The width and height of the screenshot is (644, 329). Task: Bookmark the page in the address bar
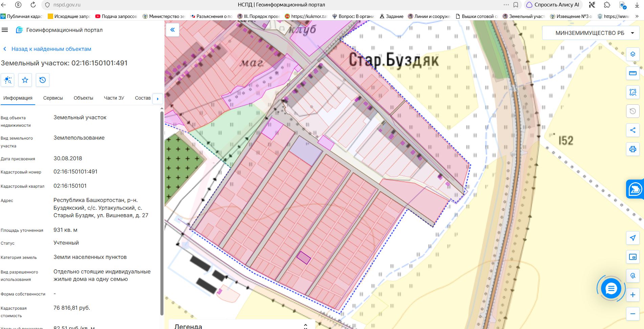click(x=516, y=5)
